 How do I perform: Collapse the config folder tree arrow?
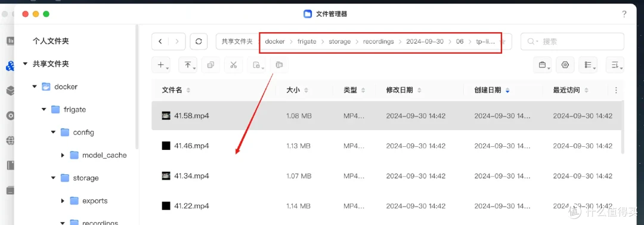[53, 132]
